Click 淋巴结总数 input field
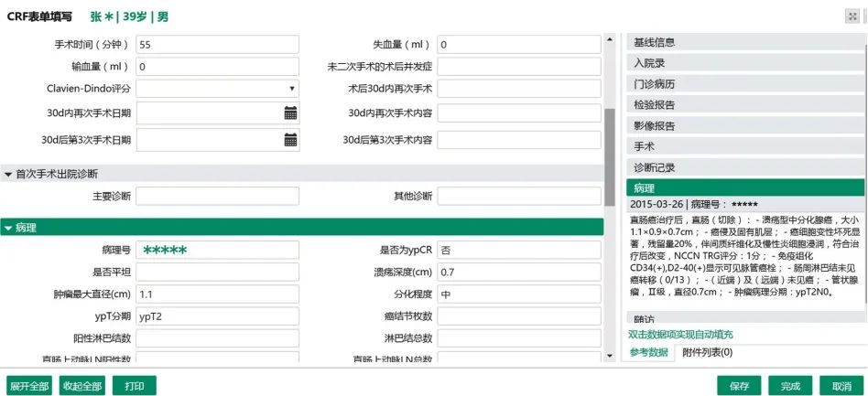Screen dimensions: 868x396 click(x=519, y=338)
